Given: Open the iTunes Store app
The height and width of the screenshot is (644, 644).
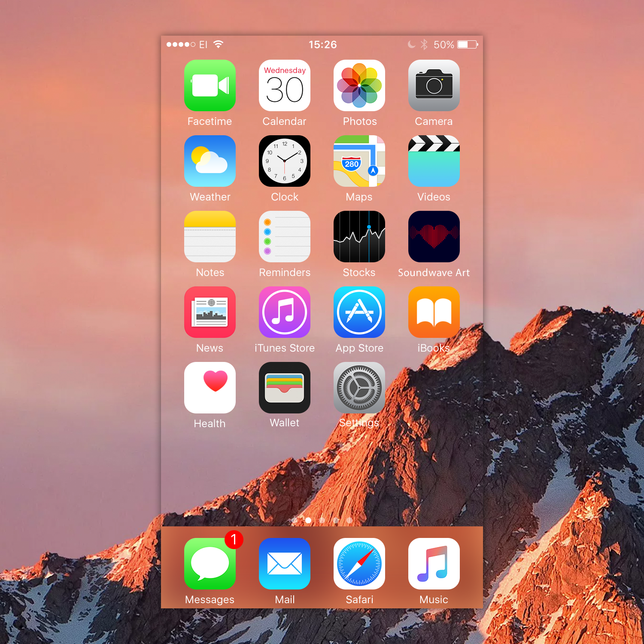Looking at the screenshot, I should [285, 312].
